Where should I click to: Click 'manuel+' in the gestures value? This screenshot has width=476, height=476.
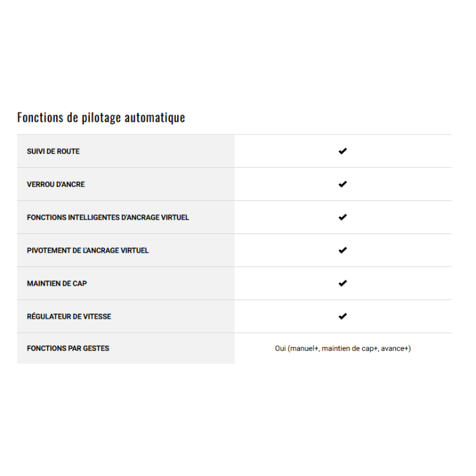coord(305,348)
